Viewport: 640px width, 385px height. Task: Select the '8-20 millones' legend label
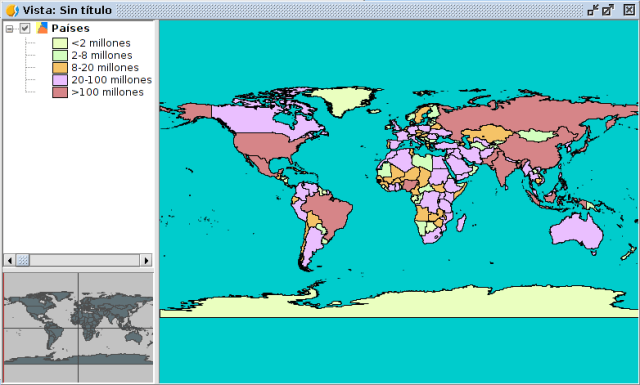(x=105, y=68)
